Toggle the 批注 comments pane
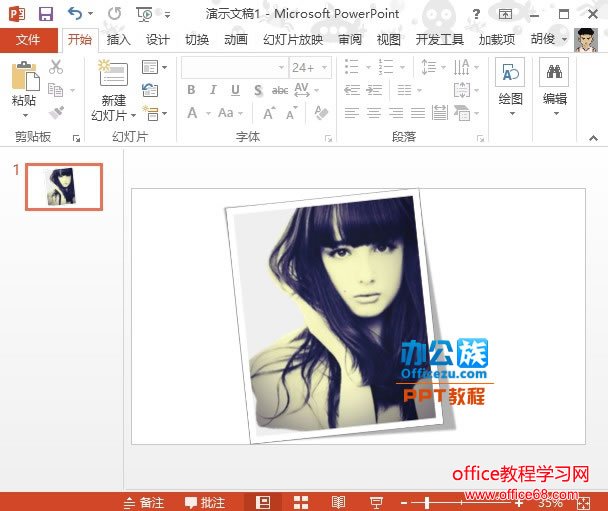Viewport: 608px width, 511px height. [x=205, y=503]
